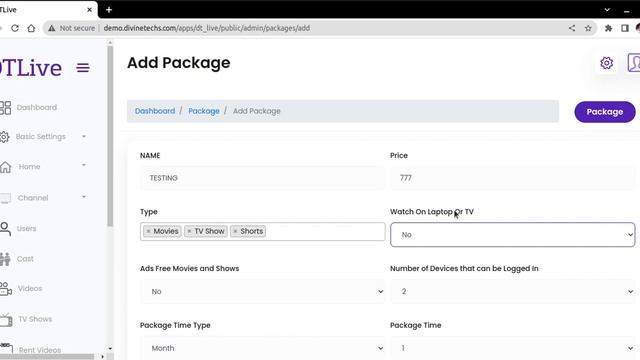Open the Package Time dropdown

pyautogui.click(x=513, y=348)
